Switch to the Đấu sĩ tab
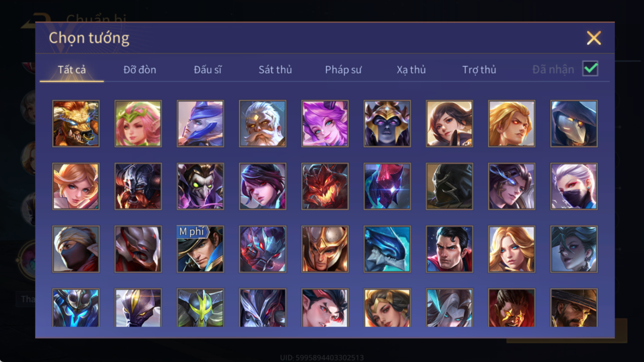 coord(208,70)
